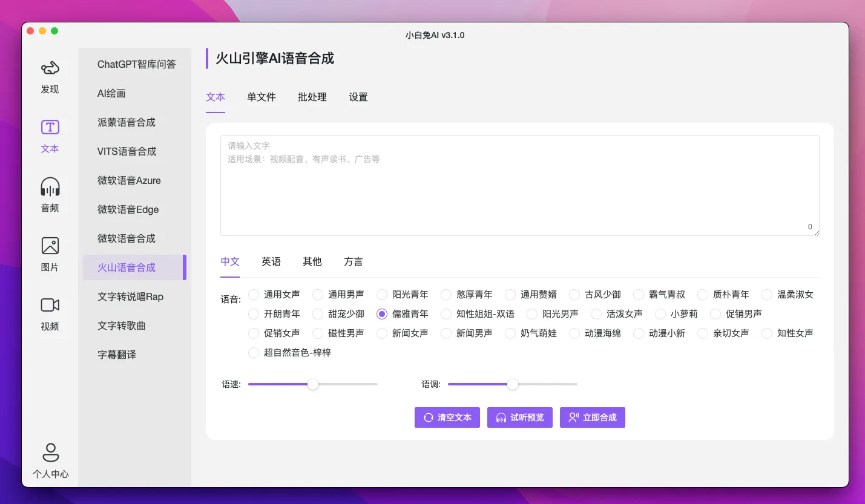The image size is (865, 504).
Task: Select the 中文 language tab
Action: 230,261
